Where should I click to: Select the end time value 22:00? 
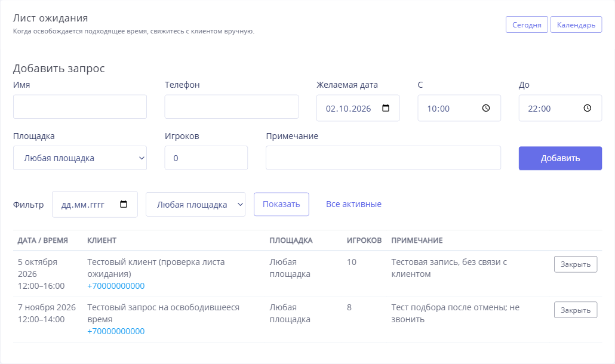coord(539,109)
